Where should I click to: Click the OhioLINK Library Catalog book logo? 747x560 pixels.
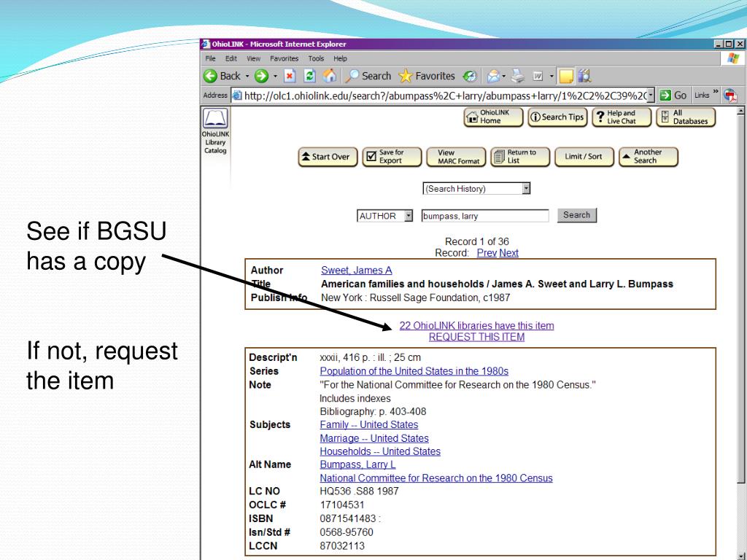tap(215, 118)
